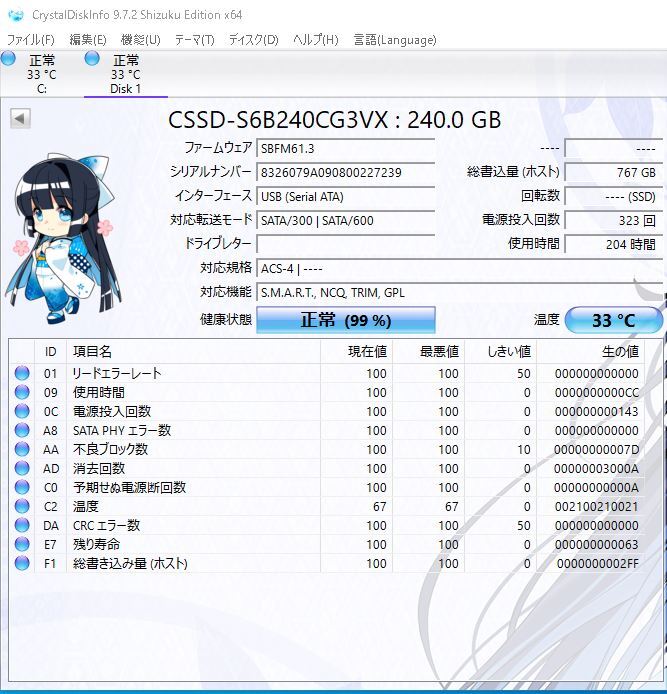667x694 pixels.
Task: Click the 生の値 column header
Action: point(590,351)
